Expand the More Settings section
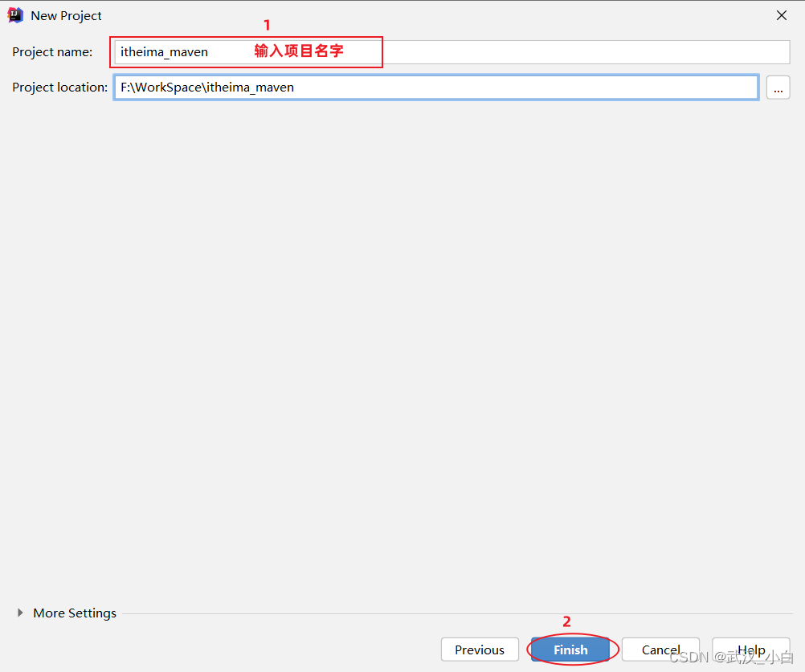The height and width of the screenshot is (672, 805). click(x=20, y=613)
